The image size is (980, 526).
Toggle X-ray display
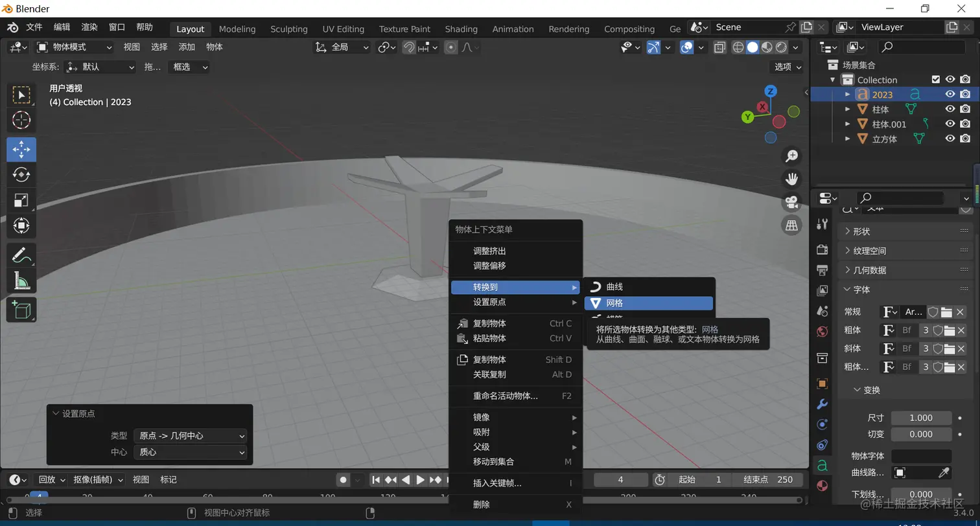tap(719, 47)
